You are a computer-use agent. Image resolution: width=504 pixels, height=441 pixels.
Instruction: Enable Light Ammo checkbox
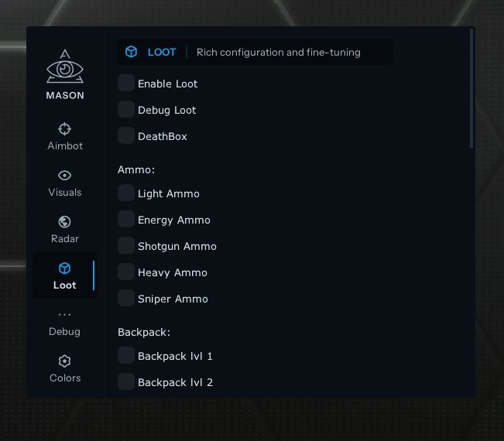coord(126,193)
